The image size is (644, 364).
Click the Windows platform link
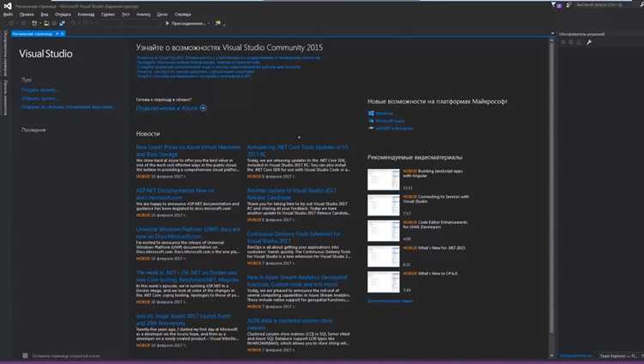(384, 113)
